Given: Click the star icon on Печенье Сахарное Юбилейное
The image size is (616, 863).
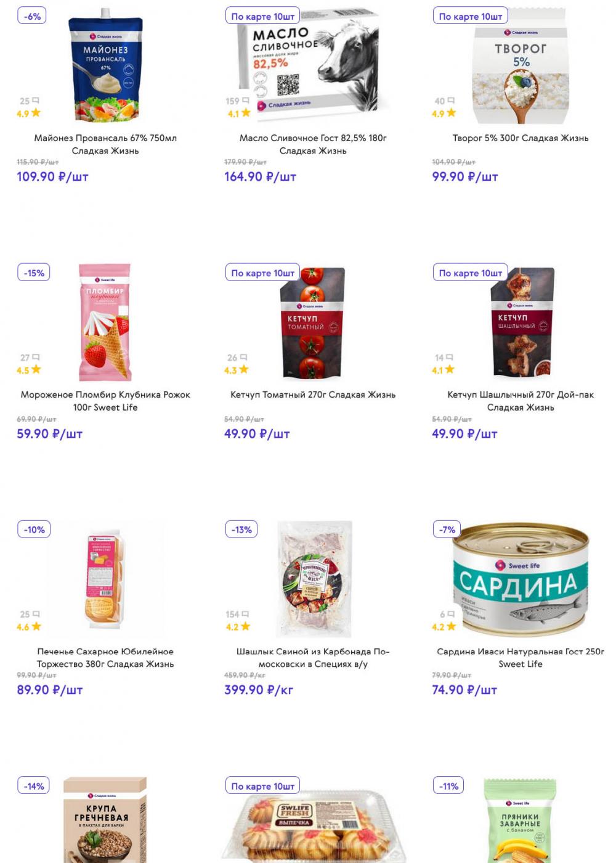Looking at the screenshot, I should click(x=36, y=626).
